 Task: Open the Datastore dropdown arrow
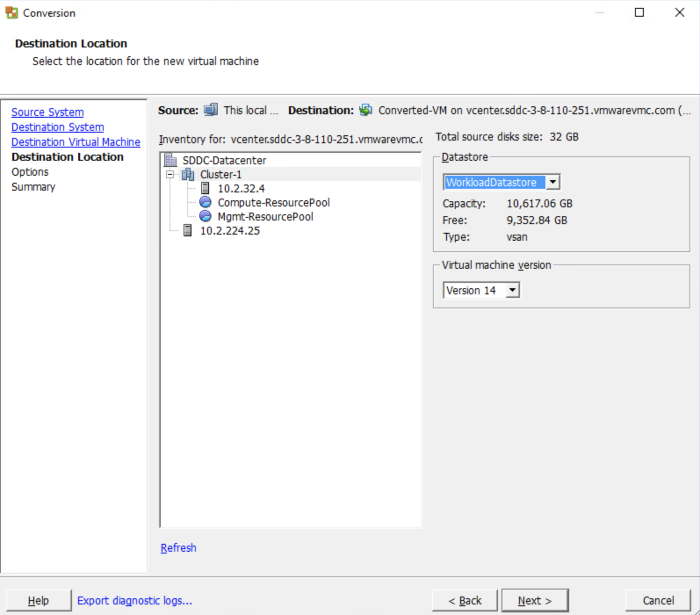coord(553,182)
